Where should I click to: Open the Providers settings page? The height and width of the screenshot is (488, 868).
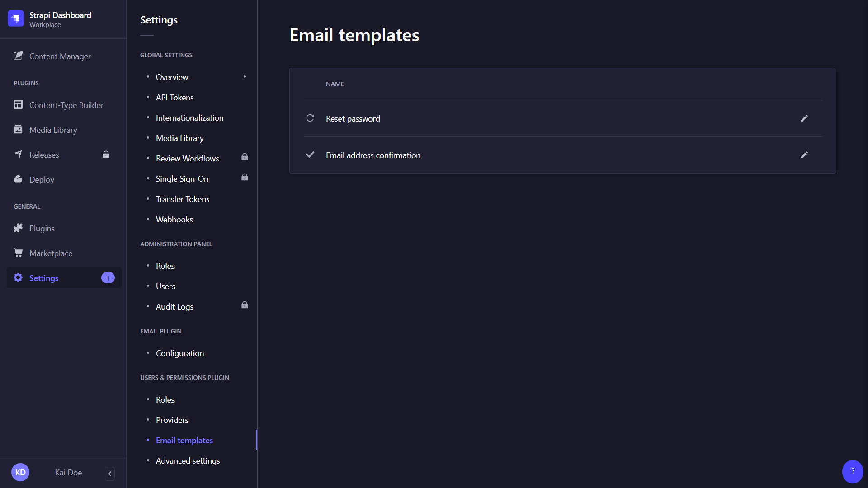(x=172, y=420)
